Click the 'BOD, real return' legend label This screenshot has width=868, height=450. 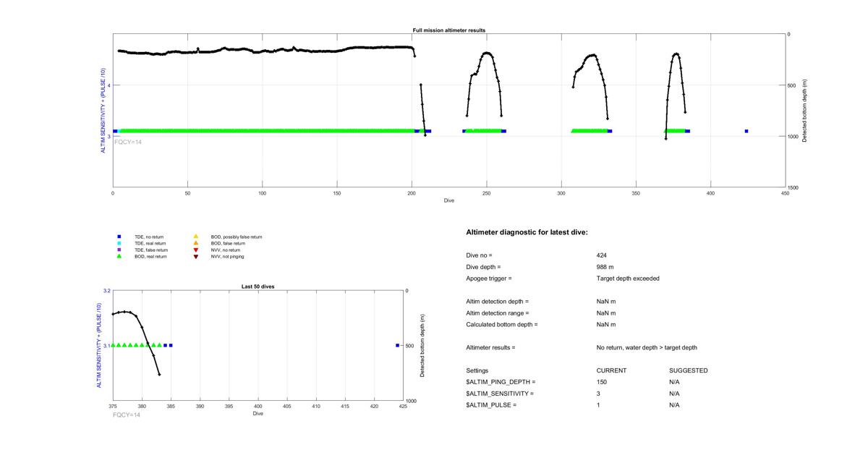point(150,256)
